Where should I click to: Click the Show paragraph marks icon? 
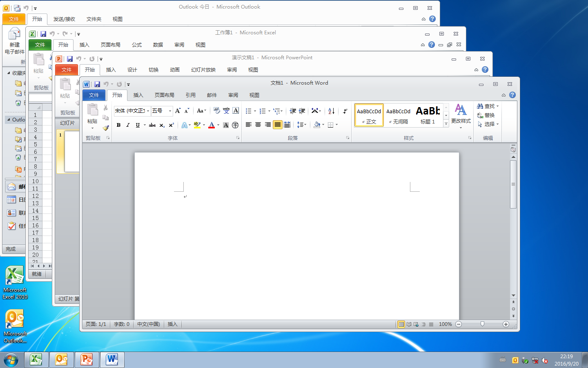click(345, 111)
